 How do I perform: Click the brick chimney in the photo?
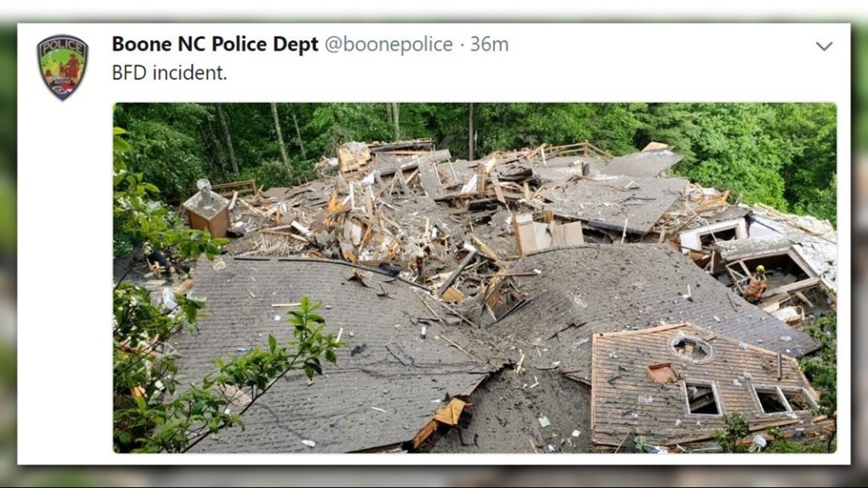coord(207,209)
